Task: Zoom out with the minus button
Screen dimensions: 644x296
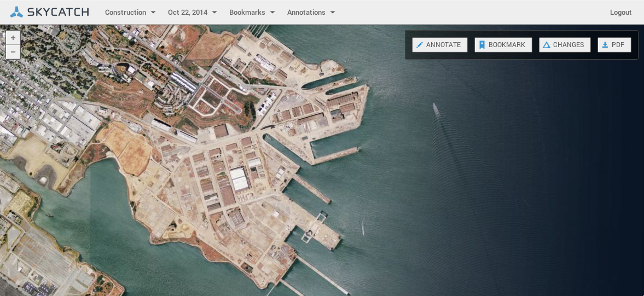Action: tap(13, 52)
